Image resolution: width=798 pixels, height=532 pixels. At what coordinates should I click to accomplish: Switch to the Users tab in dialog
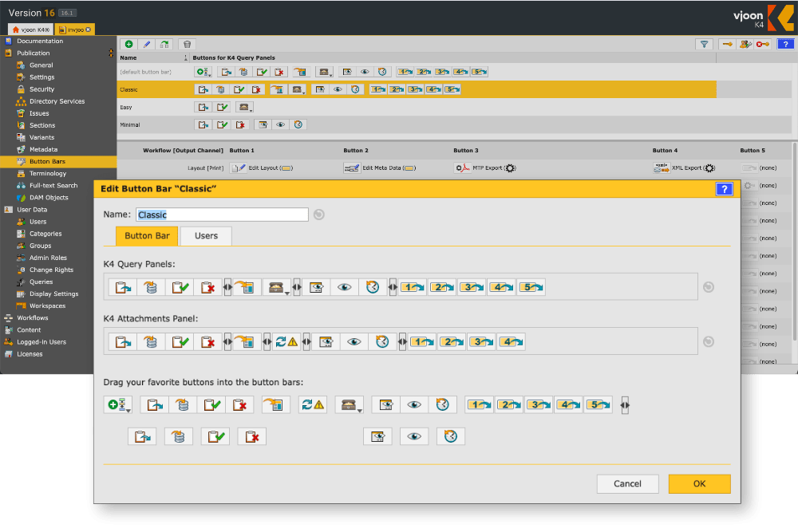tap(206, 236)
